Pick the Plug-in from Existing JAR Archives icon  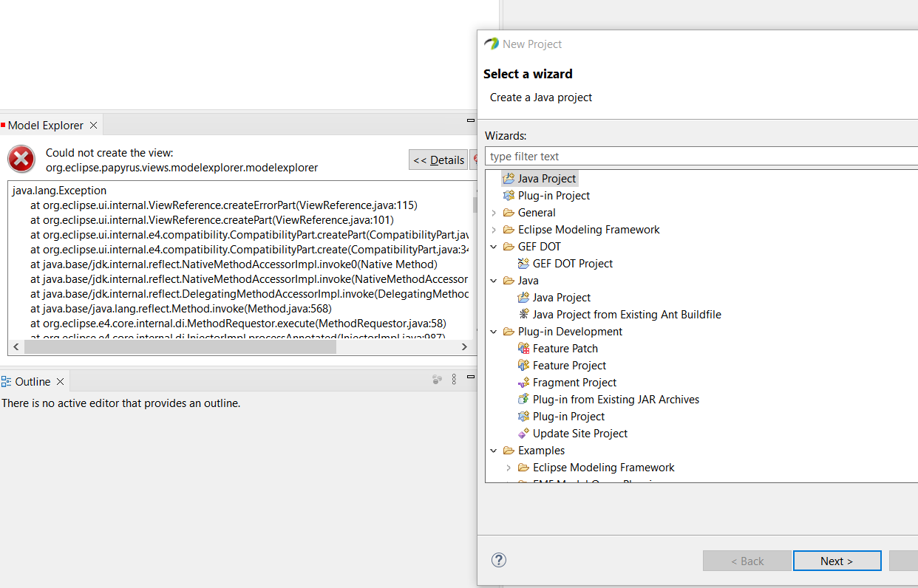523,400
